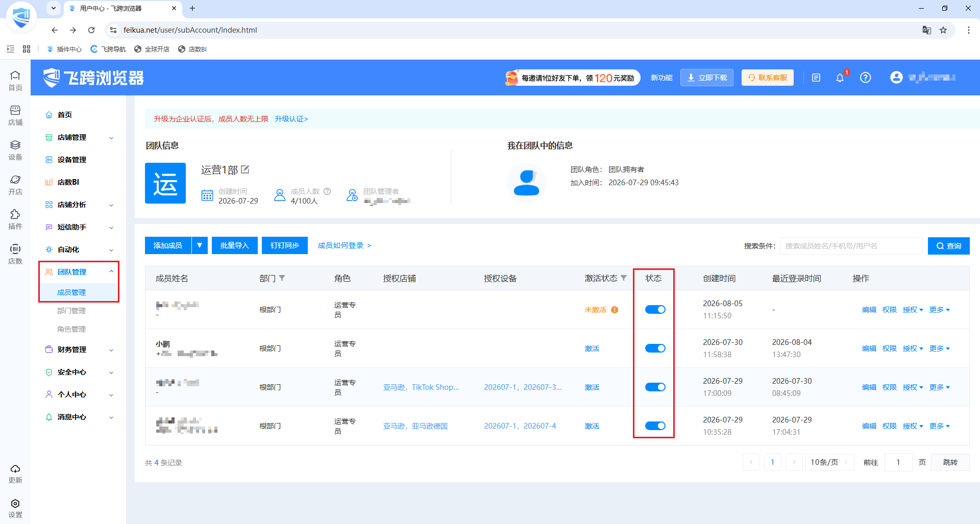Expand the 财务管理 menu
Viewport: 980px width, 524px height.
pos(79,350)
